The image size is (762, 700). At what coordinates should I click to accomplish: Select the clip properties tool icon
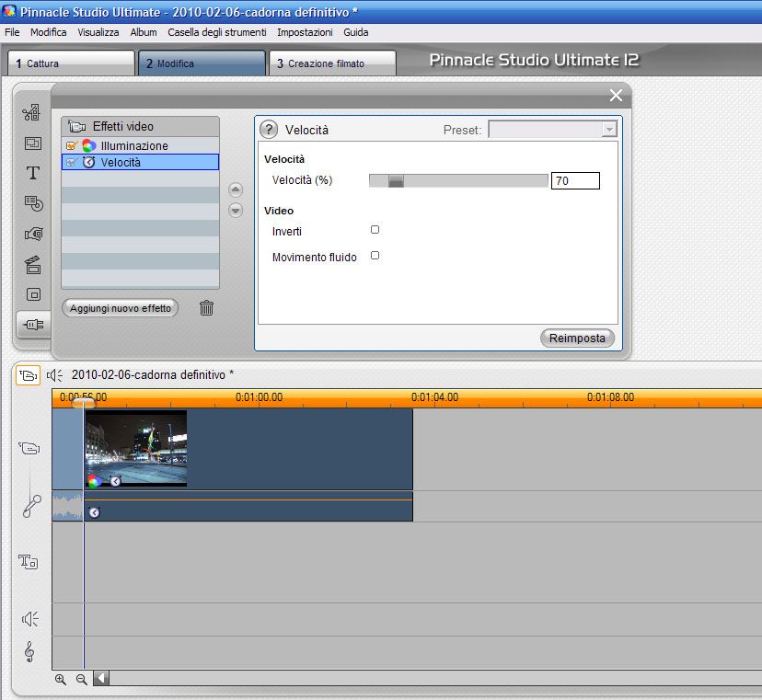(32, 113)
